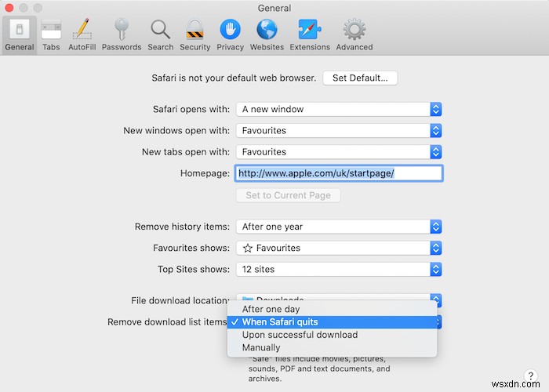The width and height of the screenshot is (549, 392).
Task: Open the Passwords key icon pane
Action: tap(122, 35)
